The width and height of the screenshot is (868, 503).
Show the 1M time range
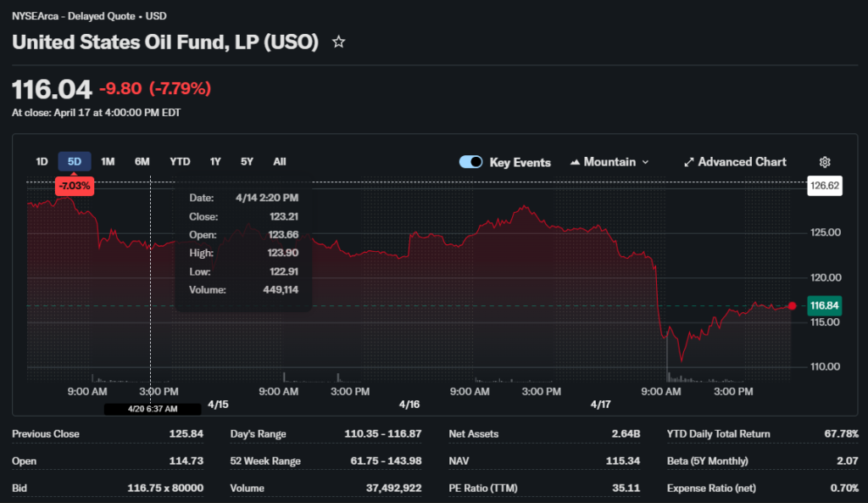[108, 162]
